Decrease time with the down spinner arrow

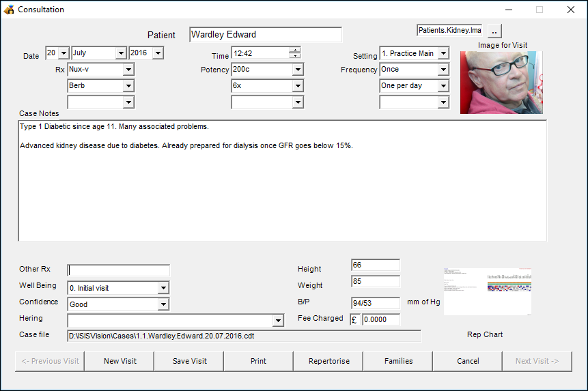pyautogui.click(x=295, y=55)
